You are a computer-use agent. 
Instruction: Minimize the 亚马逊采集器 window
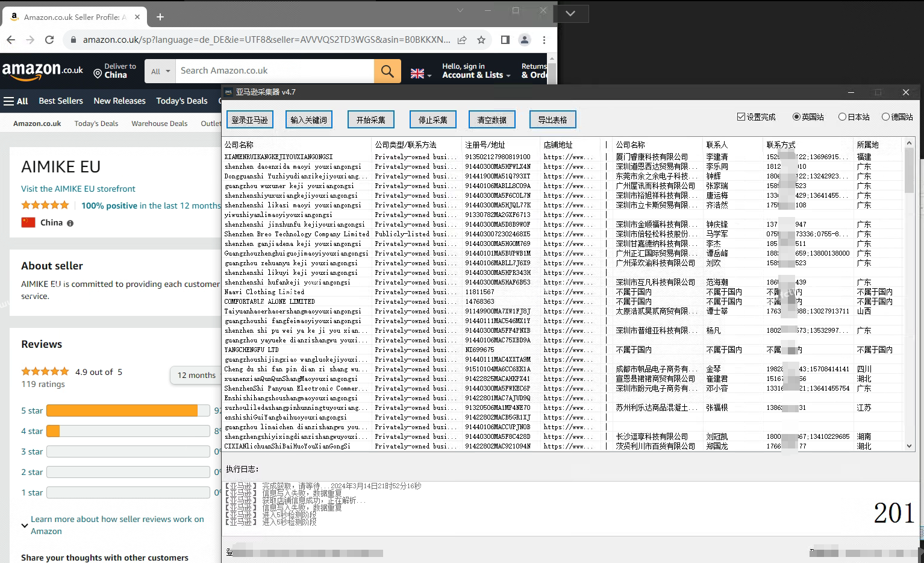point(851,92)
